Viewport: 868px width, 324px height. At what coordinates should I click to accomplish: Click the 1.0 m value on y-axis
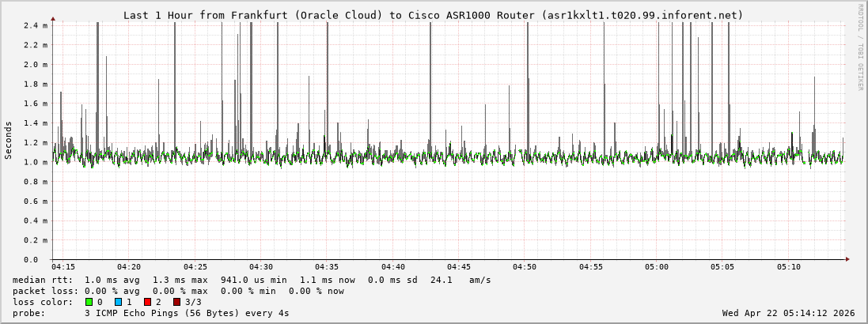click(36, 162)
